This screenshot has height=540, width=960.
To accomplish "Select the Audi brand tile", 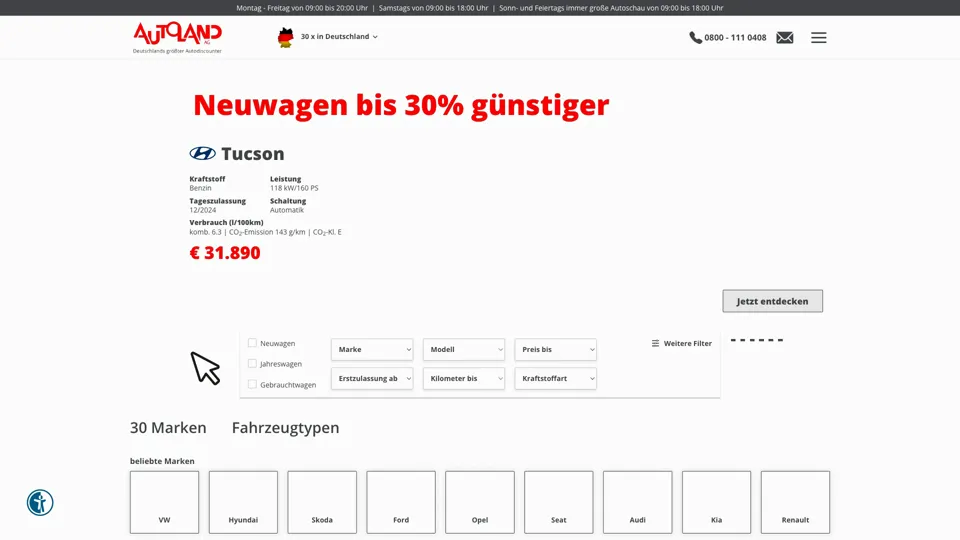I will pyautogui.click(x=637, y=502).
